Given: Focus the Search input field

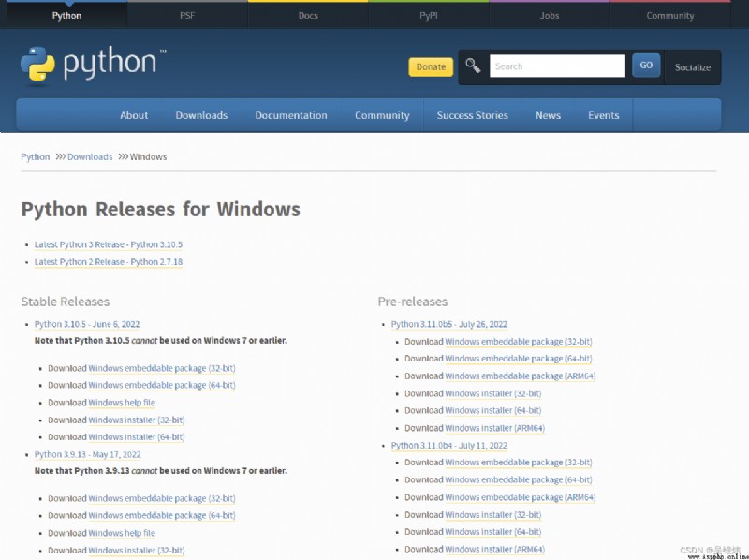Looking at the screenshot, I should pos(557,66).
